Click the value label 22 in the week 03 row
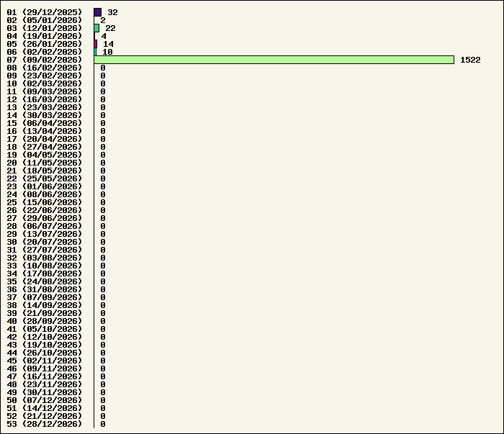 pos(110,28)
